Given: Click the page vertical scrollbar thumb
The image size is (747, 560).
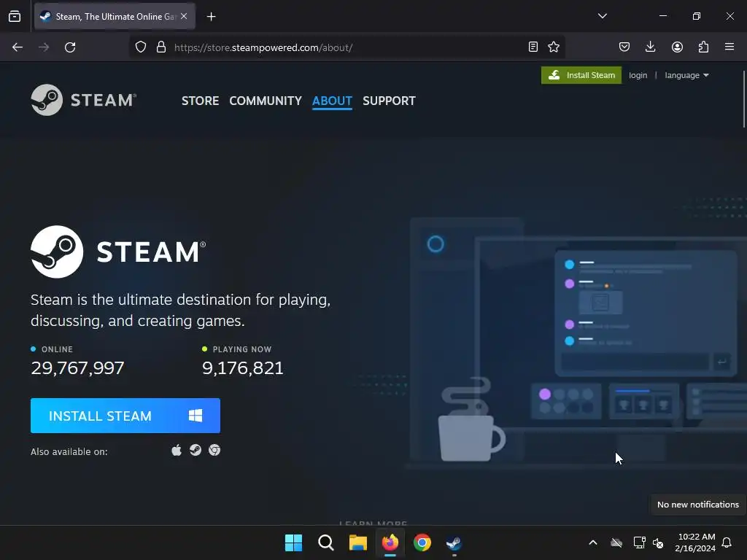Looking at the screenshot, I should (x=743, y=99).
